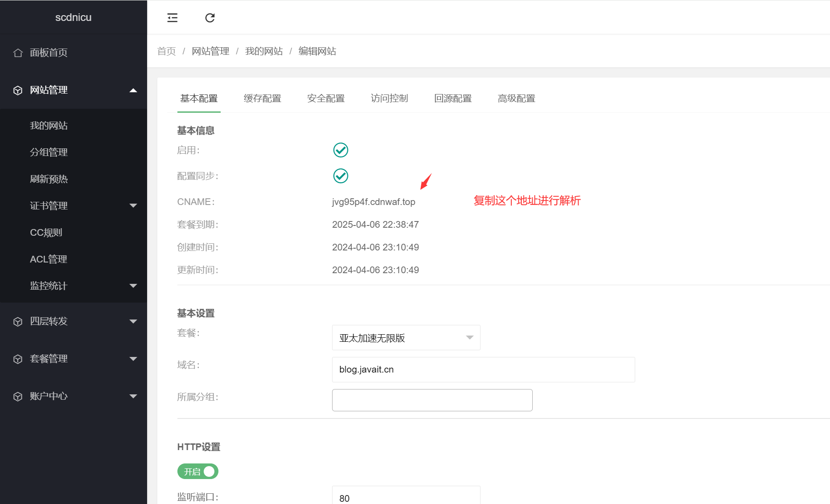
Task: Toggle HTTP 开启 switch off
Action: 198,471
